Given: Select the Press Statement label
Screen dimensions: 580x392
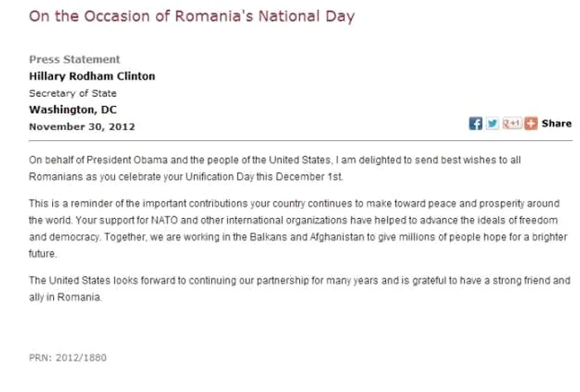Looking at the screenshot, I should 75,59.
